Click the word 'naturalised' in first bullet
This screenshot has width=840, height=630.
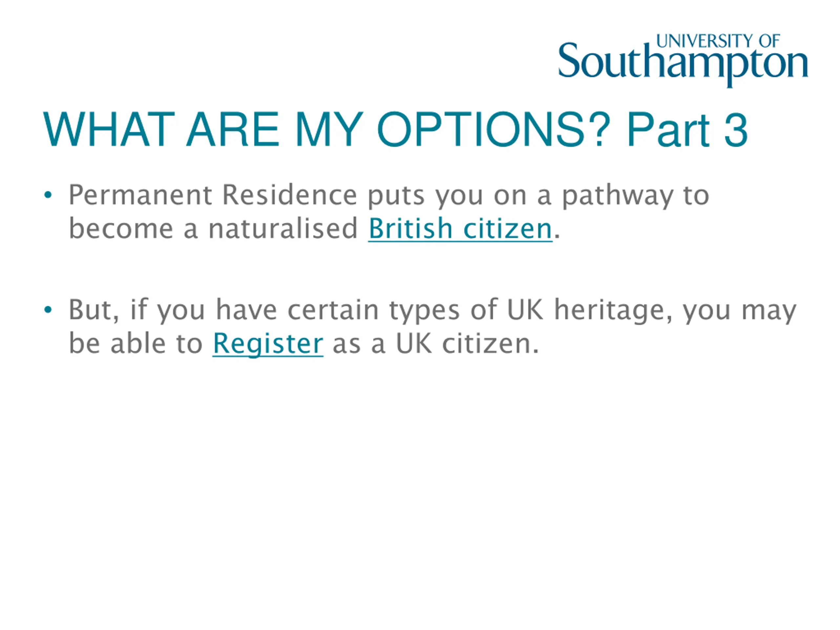tap(283, 229)
